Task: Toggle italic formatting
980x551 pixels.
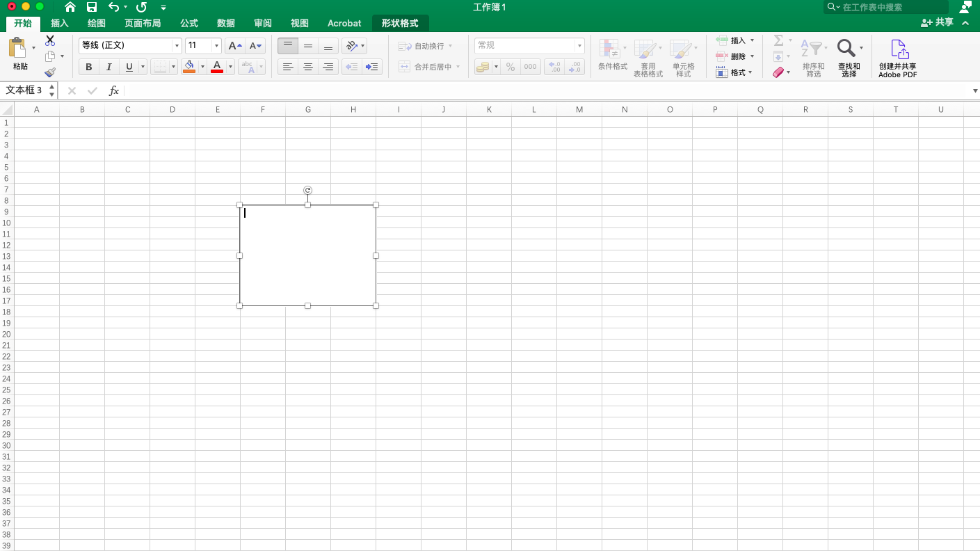Action: (x=109, y=67)
